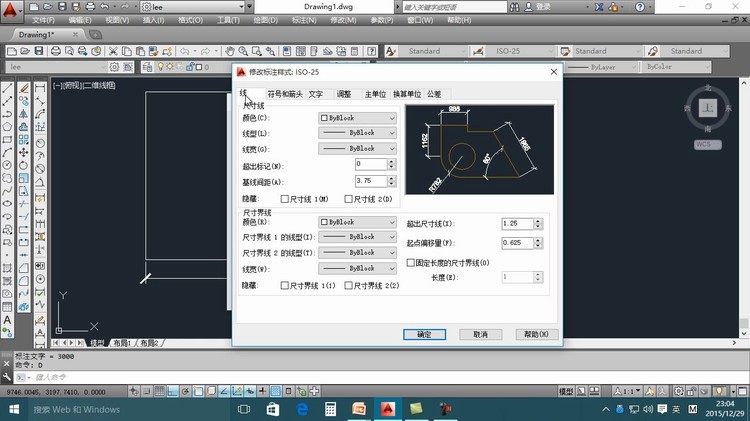Click the 基线间距(A) value field
The height and width of the screenshot is (421, 750).
coord(371,181)
